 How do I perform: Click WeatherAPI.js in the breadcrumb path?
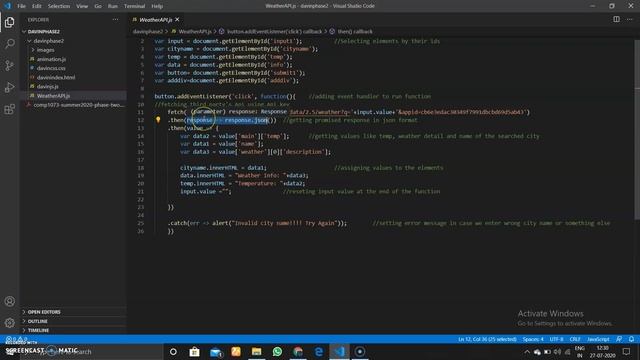[195, 31]
